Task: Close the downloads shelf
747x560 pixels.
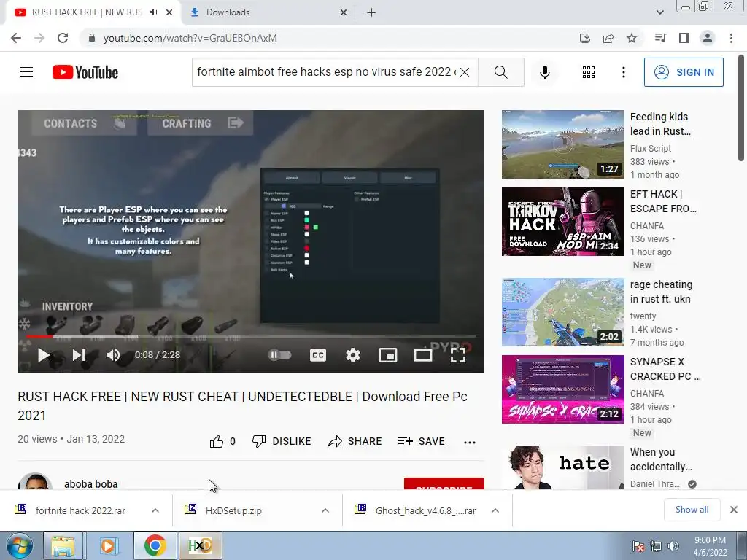Action: [734, 510]
